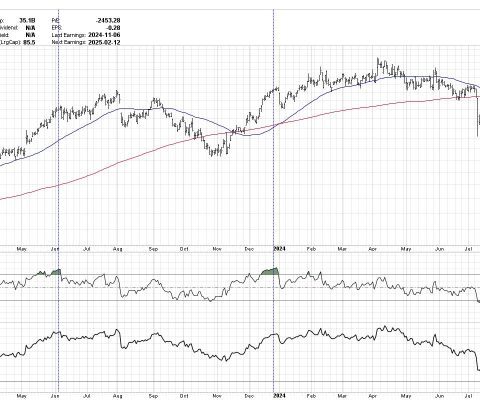This screenshot has height=400, width=480.
Task: Click the 2024 label on price chart time axis
Action: [x=279, y=249]
